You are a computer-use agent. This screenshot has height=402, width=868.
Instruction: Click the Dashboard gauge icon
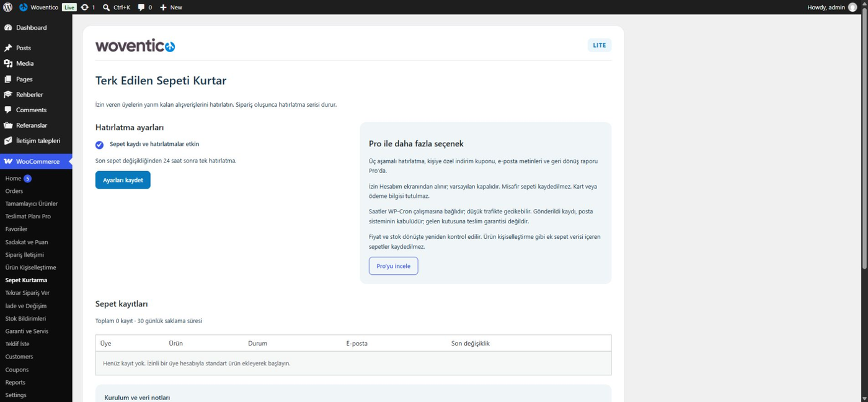[x=8, y=28]
